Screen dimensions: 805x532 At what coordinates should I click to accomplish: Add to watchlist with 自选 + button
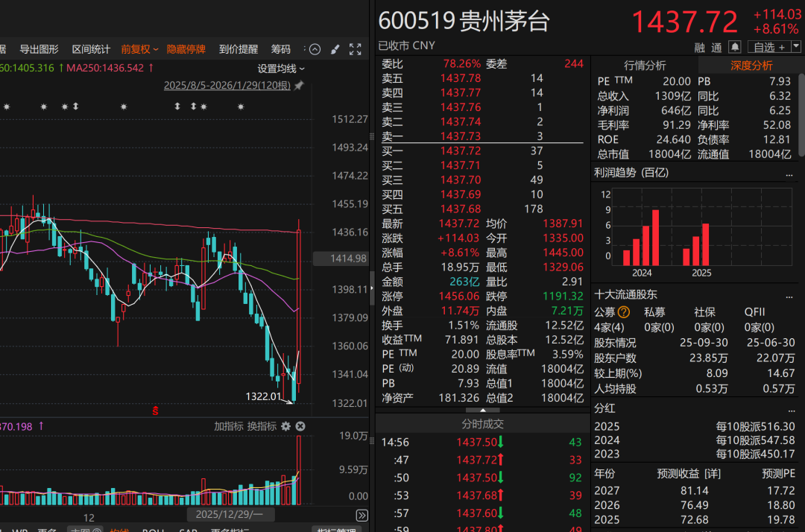pos(769,47)
